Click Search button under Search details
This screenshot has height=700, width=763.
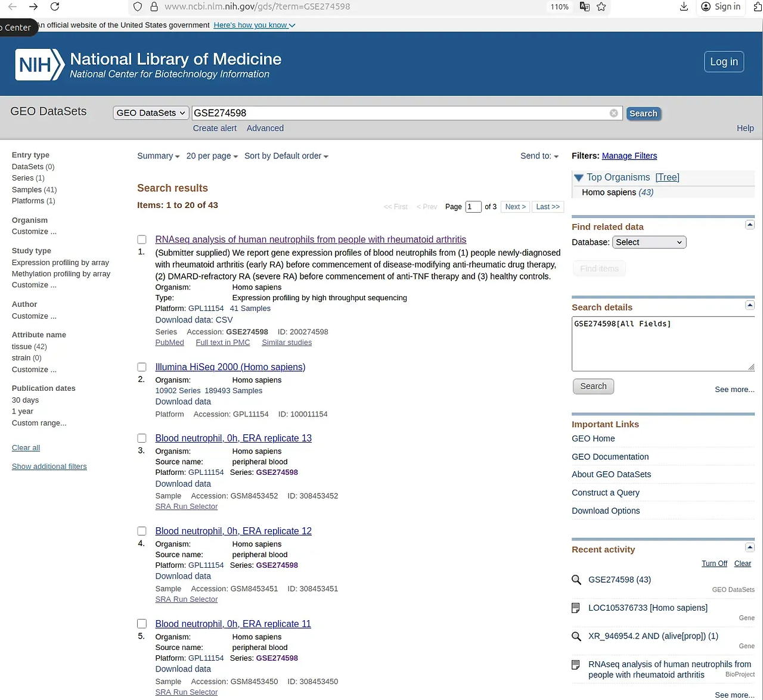593,387
